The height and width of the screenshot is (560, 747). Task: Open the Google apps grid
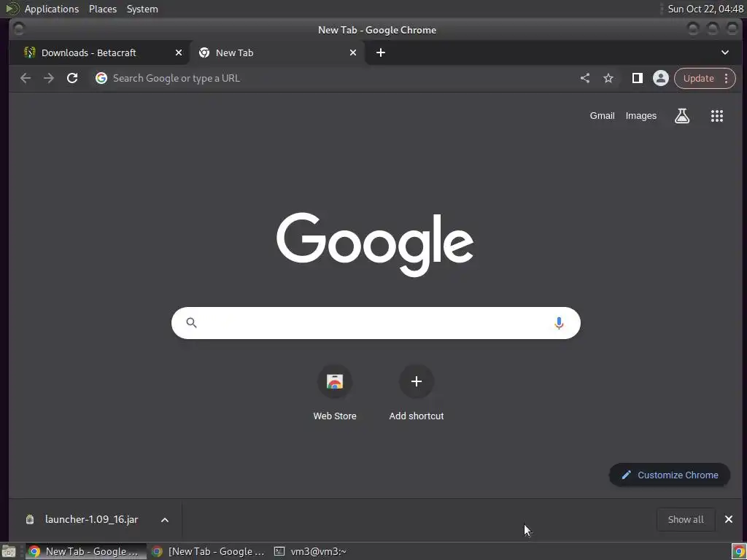tap(717, 116)
